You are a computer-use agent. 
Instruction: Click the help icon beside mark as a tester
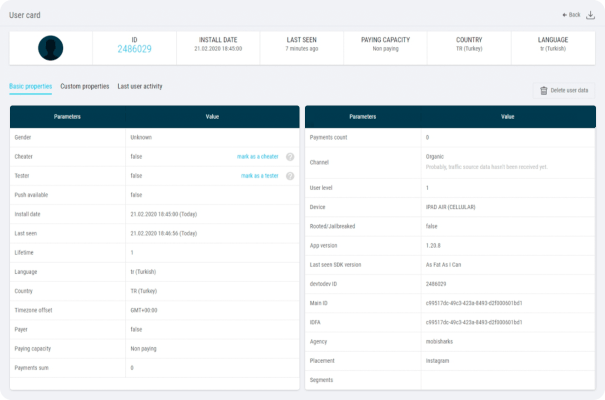290,176
